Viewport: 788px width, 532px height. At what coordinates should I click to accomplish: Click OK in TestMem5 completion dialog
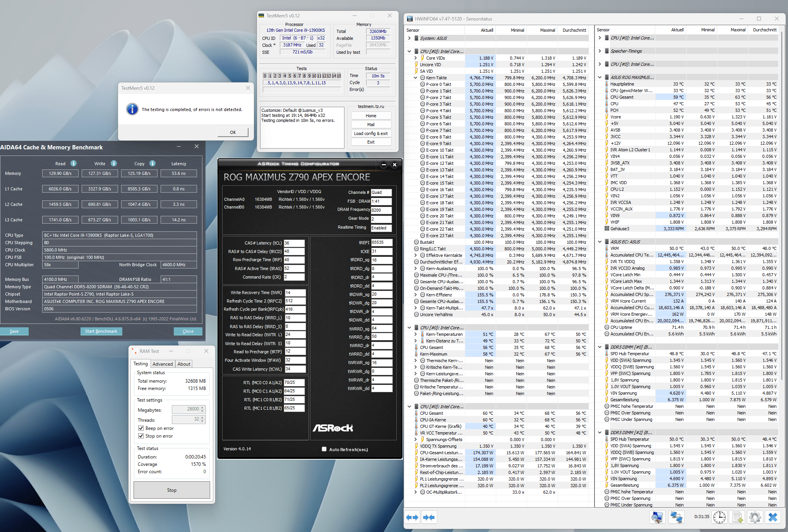(x=233, y=132)
